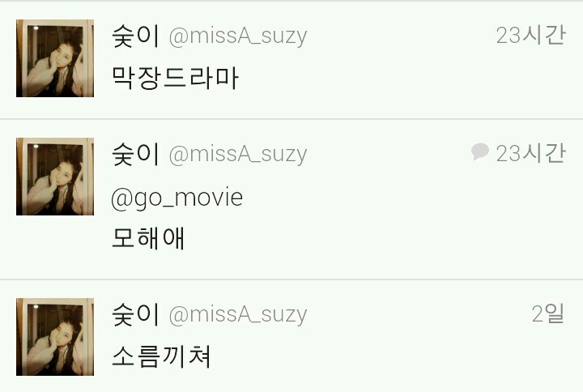This screenshot has height=392, width=583.
Task: Tap the avatar on the 막장드라마 tweet
Action: (55, 58)
